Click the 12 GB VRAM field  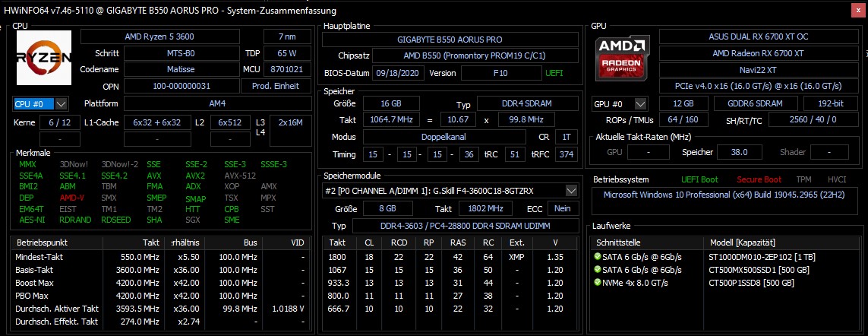point(683,103)
